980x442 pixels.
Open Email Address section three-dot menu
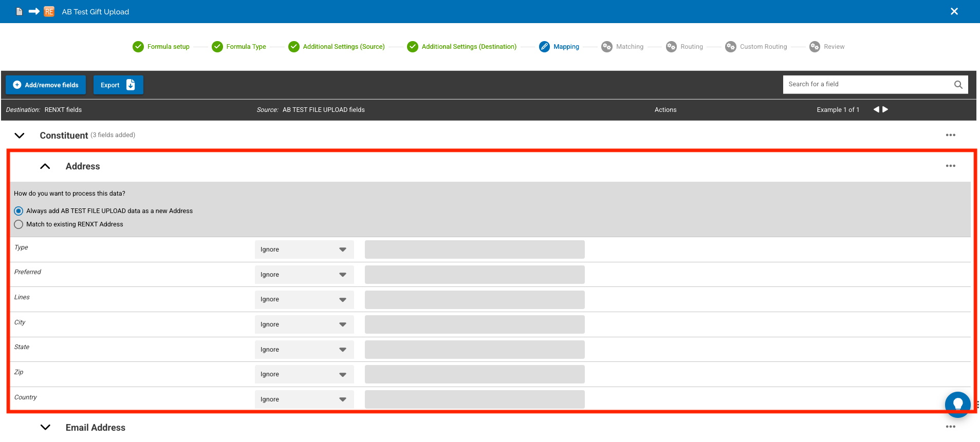point(950,427)
